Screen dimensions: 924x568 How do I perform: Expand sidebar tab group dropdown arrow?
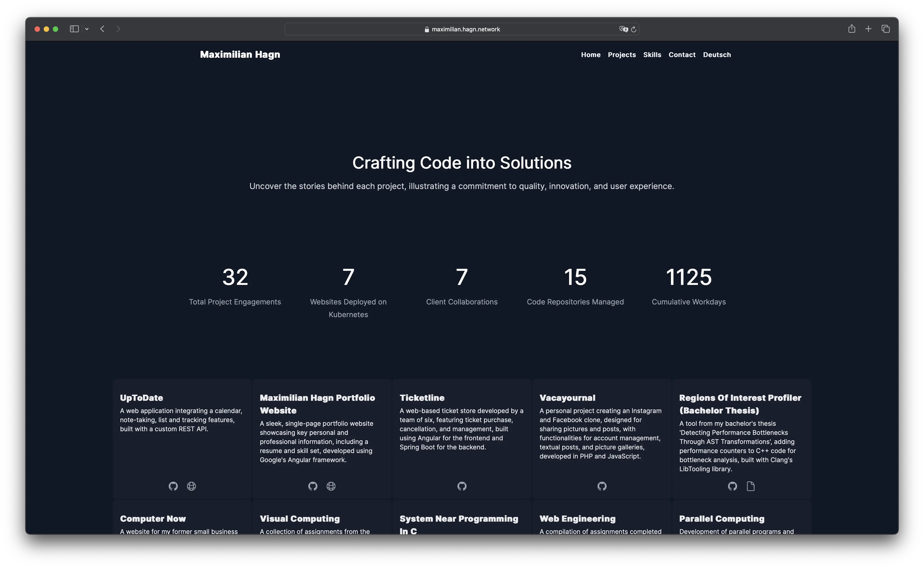[x=87, y=29]
